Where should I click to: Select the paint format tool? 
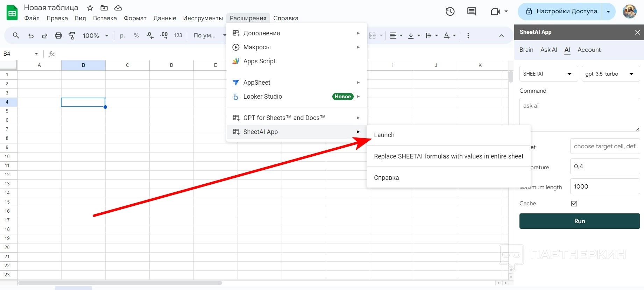(x=72, y=36)
